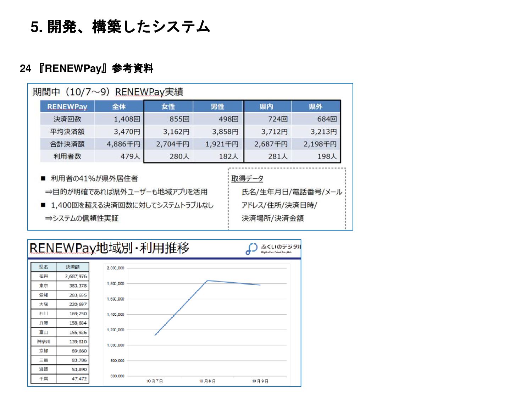This screenshot has width=532, height=399.
Task: Click the 'RENEWPay' table header cell
Action: click(67, 106)
